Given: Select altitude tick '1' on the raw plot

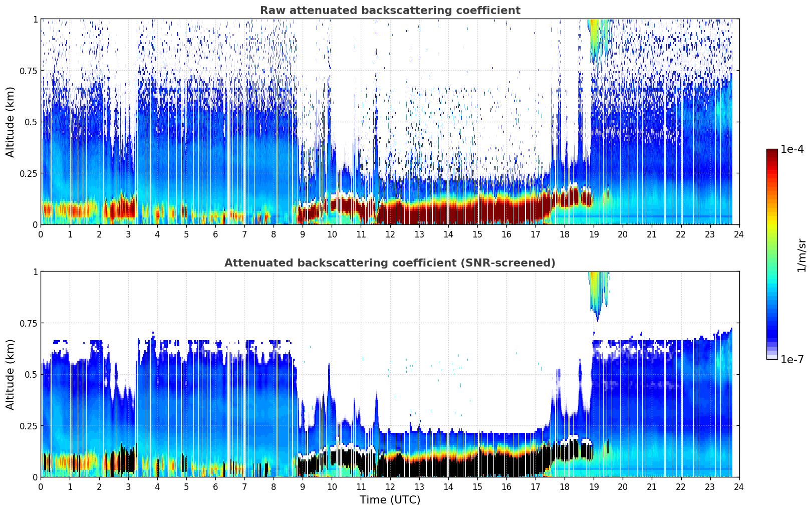Looking at the screenshot, I should coord(35,19).
